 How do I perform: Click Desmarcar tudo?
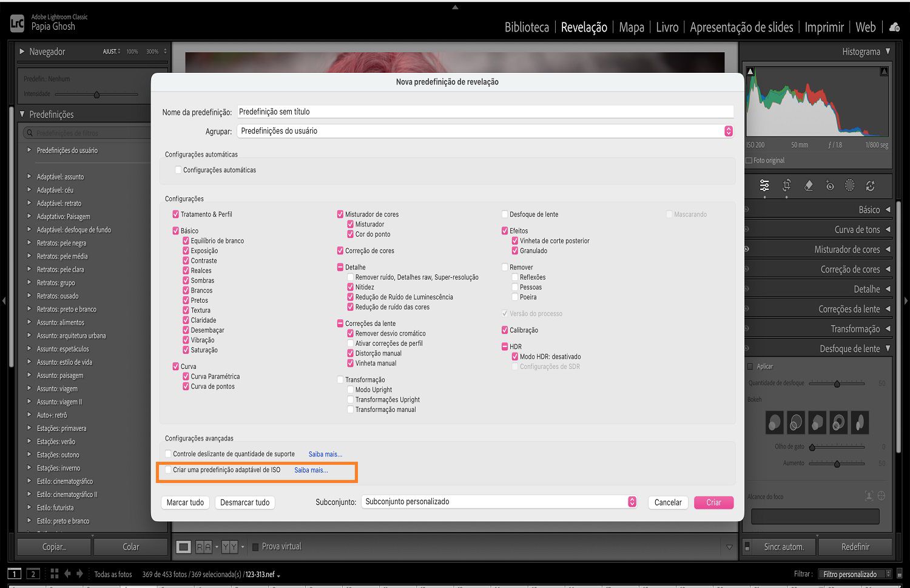[x=245, y=502]
